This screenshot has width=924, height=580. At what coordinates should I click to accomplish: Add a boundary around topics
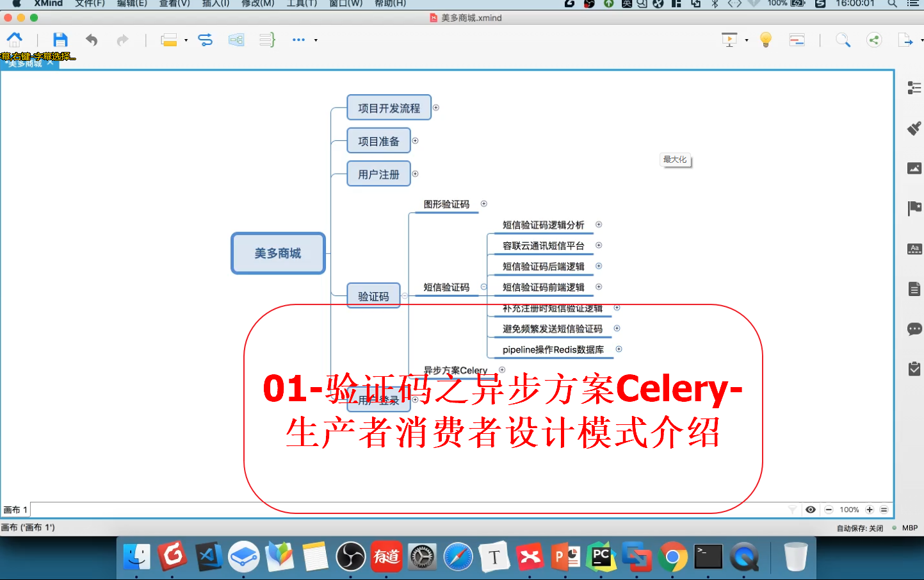(236, 40)
